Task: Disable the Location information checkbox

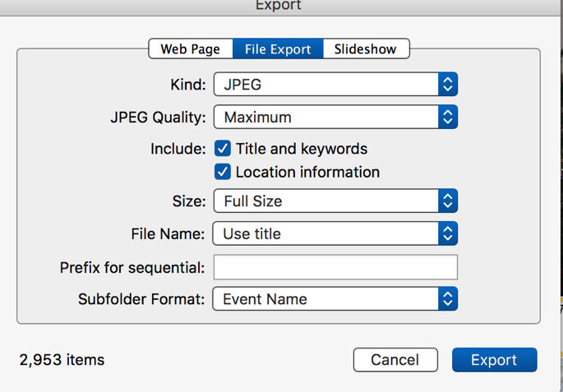Action: 223,173
